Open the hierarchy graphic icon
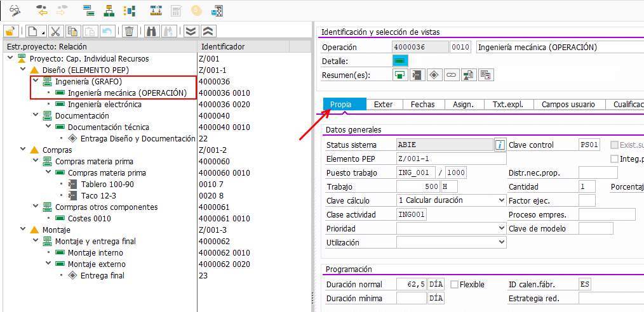 (x=109, y=10)
